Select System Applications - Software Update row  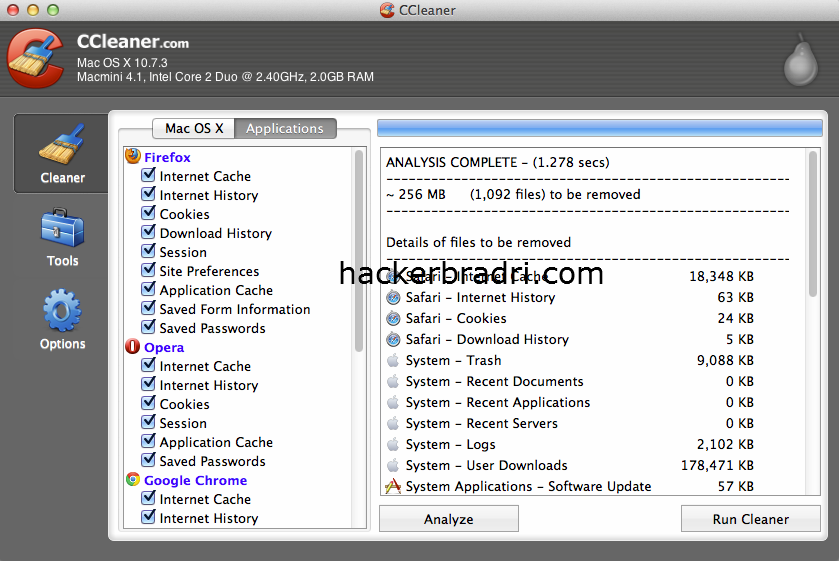570,486
